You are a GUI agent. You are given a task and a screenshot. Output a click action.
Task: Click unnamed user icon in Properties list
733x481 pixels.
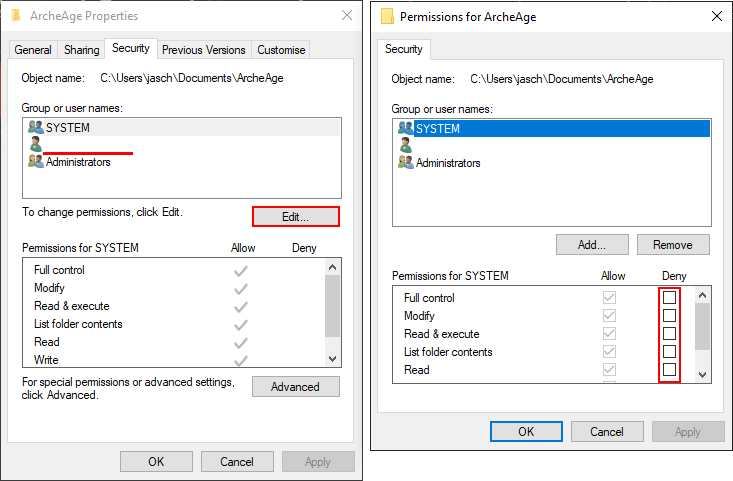36,144
